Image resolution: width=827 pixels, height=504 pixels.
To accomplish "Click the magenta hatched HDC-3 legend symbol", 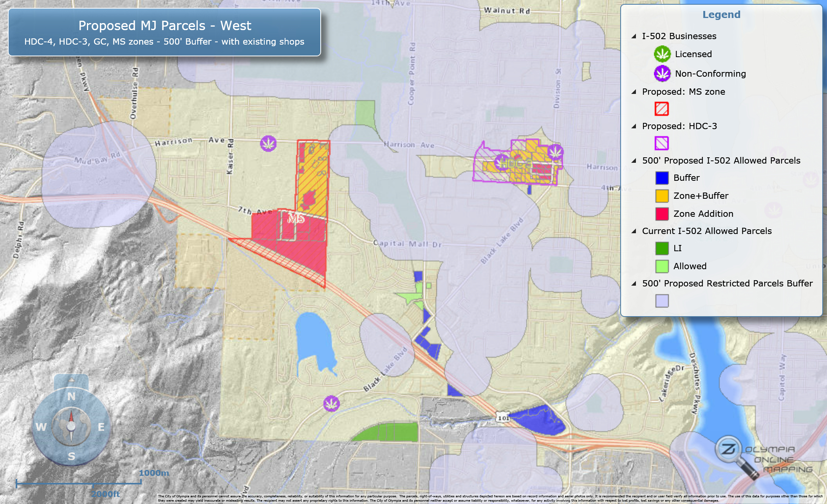I will coord(662,143).
